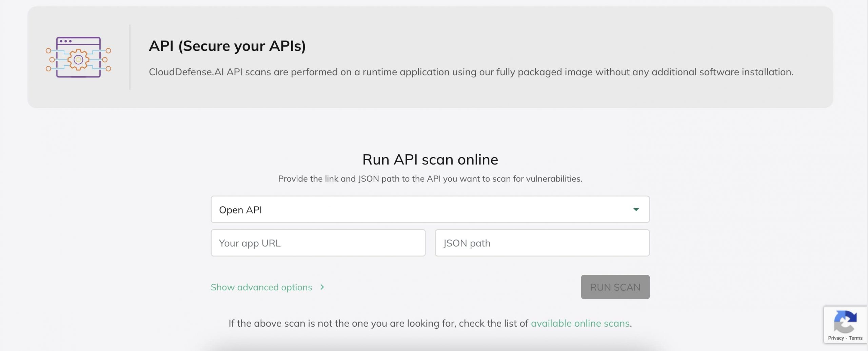Click into the JSON path input
Image resolution: width=868 pixels, height=351 pixels.
542,243
